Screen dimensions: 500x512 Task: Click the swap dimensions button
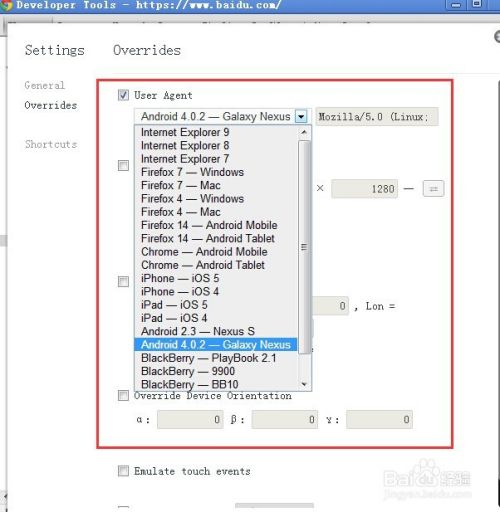433,189
